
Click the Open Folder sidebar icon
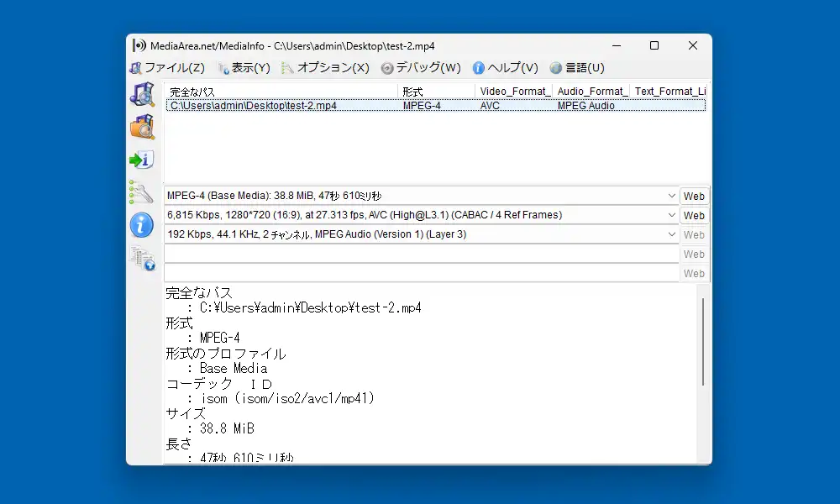tap(142, 127)
